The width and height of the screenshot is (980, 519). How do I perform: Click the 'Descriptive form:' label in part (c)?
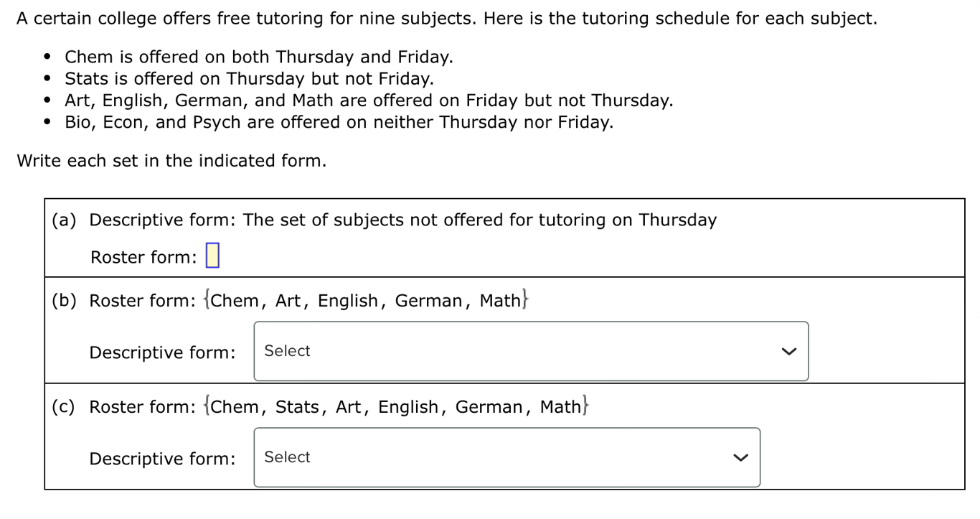click(x=162, y=459)
